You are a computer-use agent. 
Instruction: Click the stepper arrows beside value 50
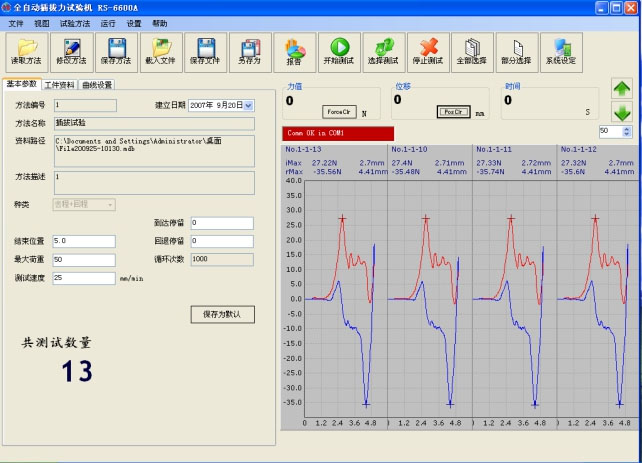tap(627, 131)
